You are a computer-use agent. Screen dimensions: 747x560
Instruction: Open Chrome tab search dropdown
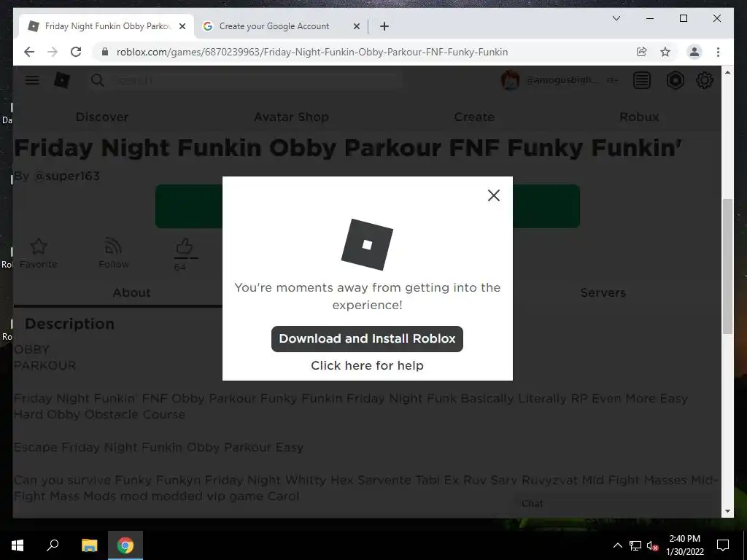(616, 18)
